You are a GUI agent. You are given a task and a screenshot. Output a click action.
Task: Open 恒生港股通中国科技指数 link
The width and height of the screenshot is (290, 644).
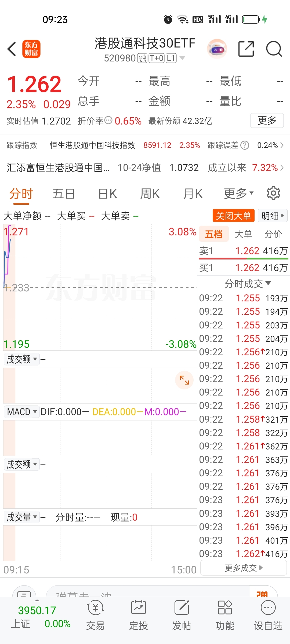pyautogui.click(x=92, y=145)
